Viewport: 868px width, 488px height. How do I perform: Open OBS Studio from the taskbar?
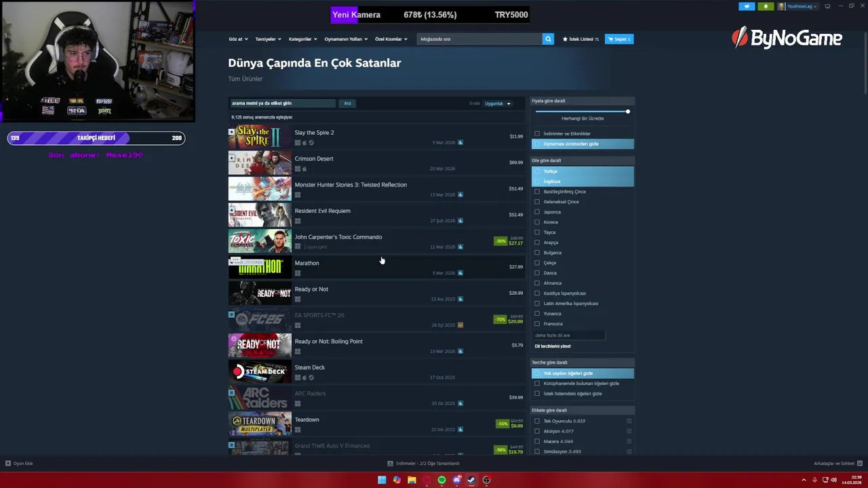(486, 480)
